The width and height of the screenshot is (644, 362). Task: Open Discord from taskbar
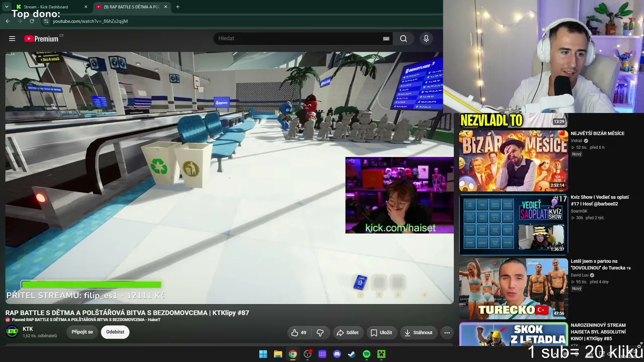[337, 354]
